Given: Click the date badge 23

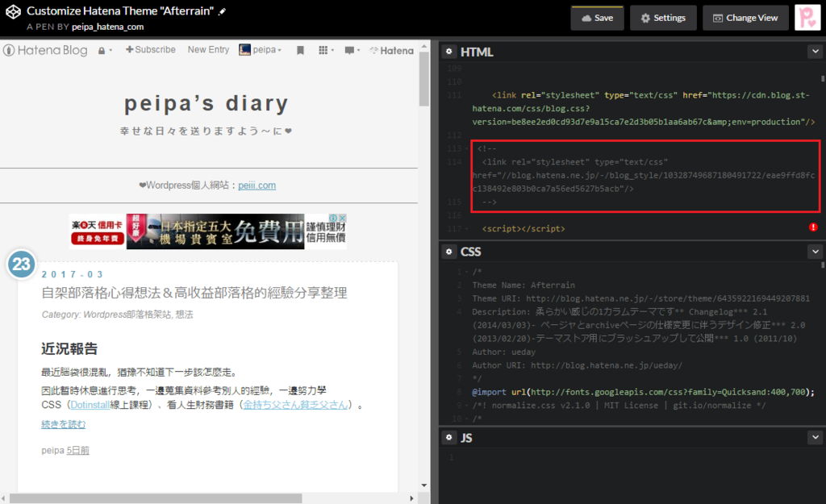Looking at the screenshot, I should click(21, 264).
